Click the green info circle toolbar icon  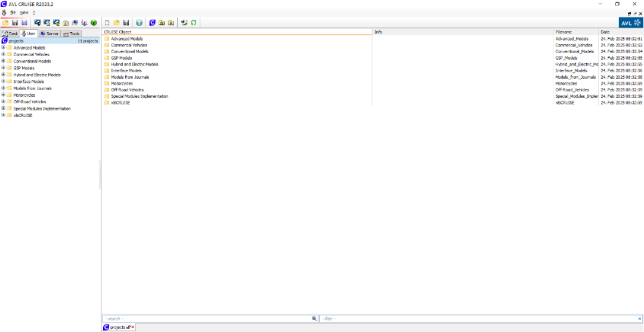tap(94, 23)
